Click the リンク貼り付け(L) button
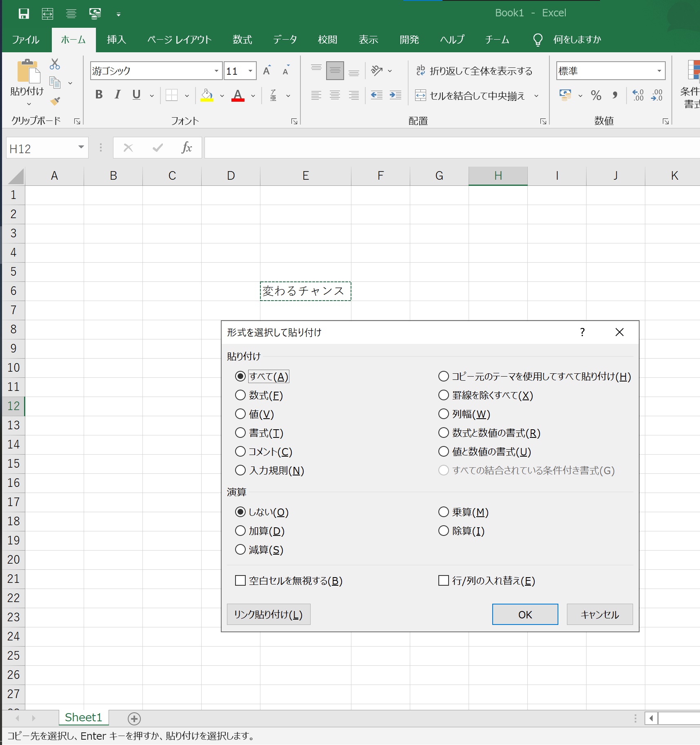Viewport: 700px width, 745px height. click(x=268, y=614)
